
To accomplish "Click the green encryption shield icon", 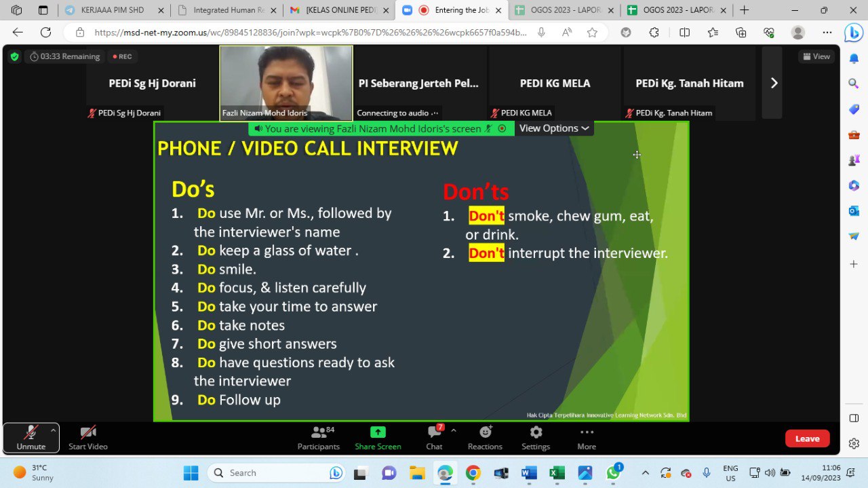I will pyautogui.click(x=14, y=56).
